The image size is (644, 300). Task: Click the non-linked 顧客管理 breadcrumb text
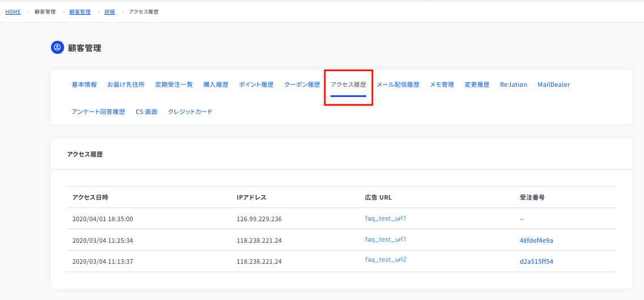[x=45, y=12]
